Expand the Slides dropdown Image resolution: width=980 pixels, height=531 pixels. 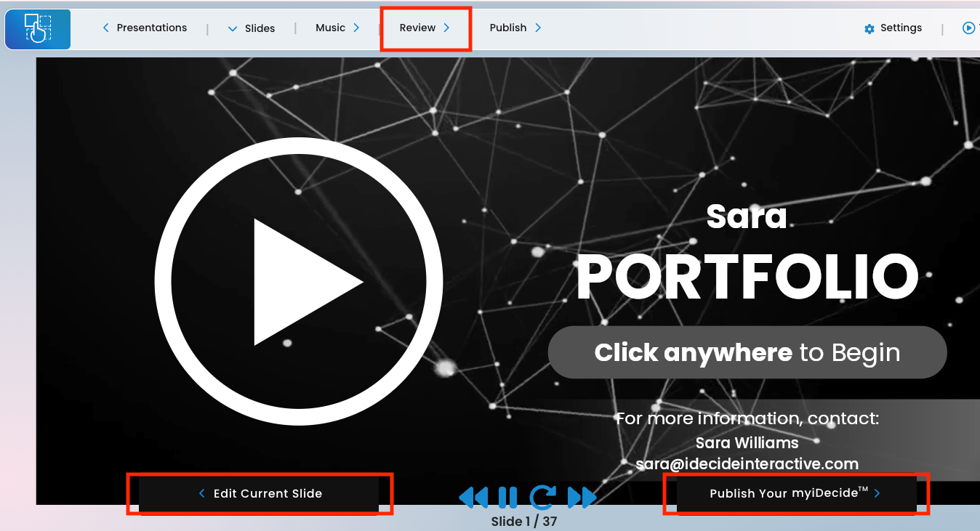pos(252,29)
